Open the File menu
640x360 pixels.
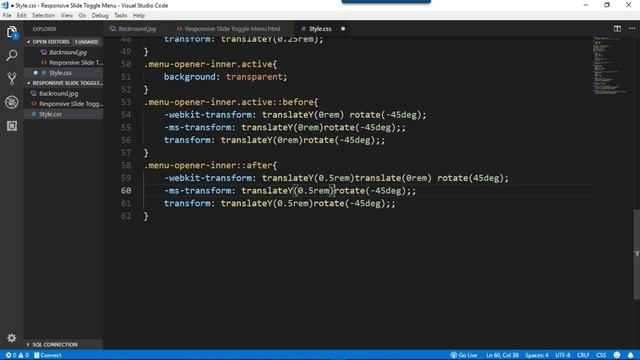tap(7, 16)
